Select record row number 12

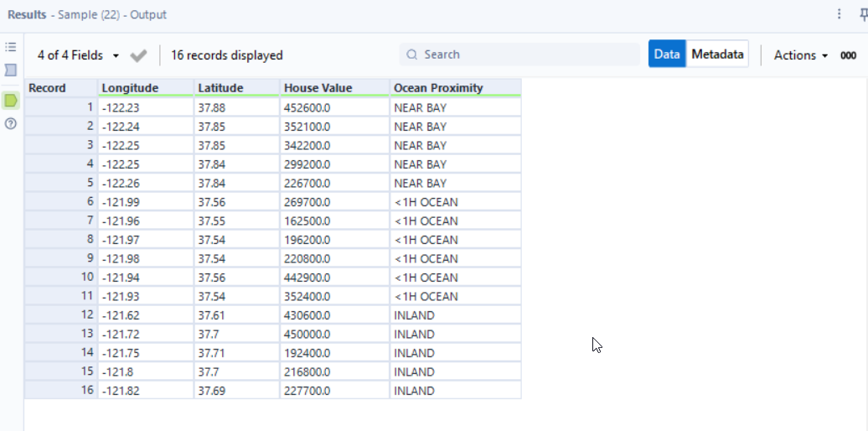tap(60, 315)
